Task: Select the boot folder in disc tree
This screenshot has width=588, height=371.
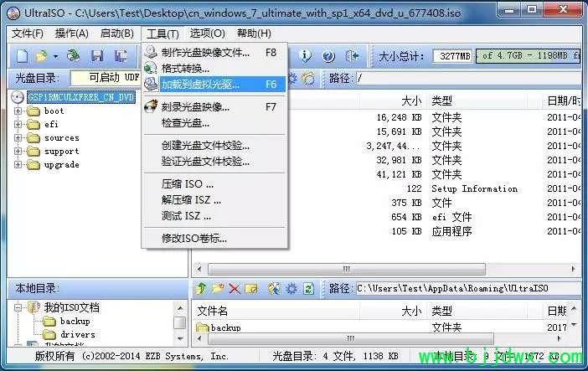Action: coord(54,111)
